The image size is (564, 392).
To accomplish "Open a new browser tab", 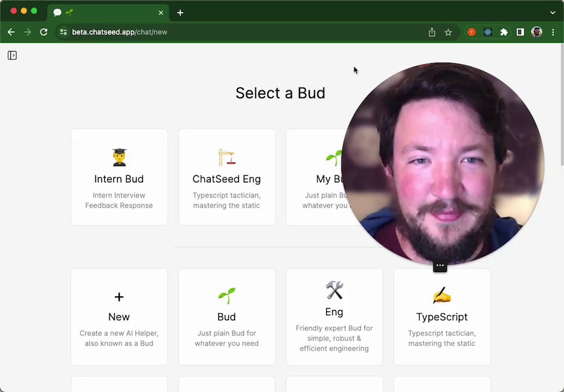I will (180, 13).
